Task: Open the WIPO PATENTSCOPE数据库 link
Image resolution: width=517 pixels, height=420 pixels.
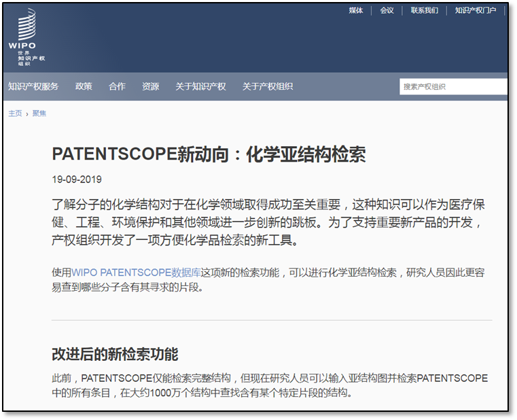Action: 136,273
